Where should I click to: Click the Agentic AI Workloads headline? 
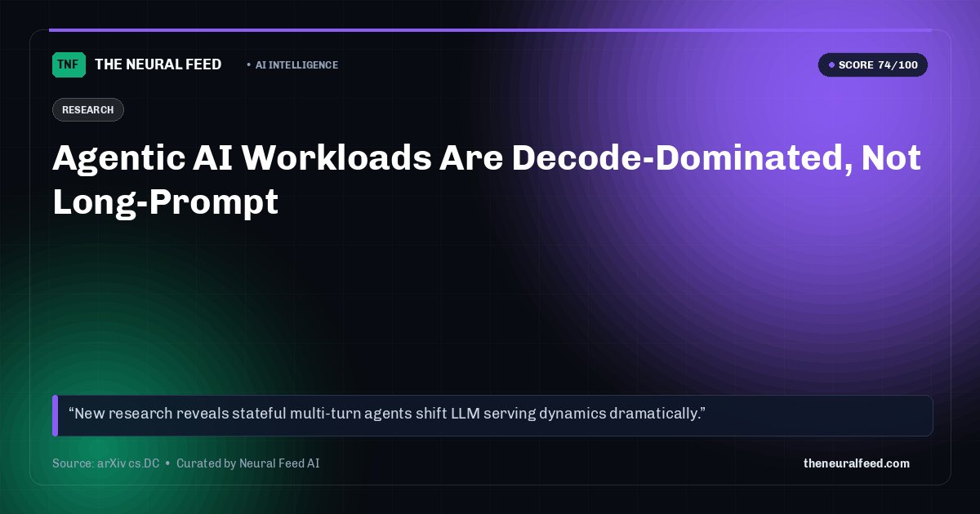click(x=487, y=179)
